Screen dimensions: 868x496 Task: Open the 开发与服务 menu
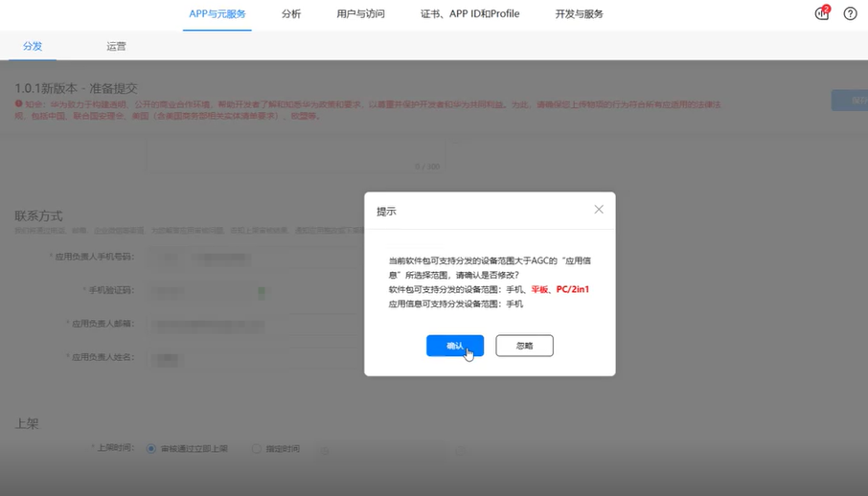(x=579, y=14)
